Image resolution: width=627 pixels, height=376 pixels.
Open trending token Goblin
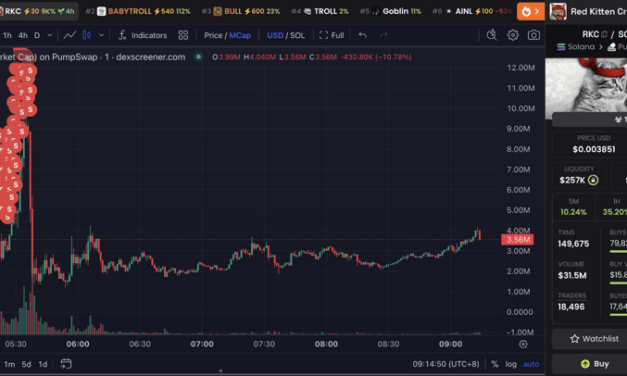point(390,11)
